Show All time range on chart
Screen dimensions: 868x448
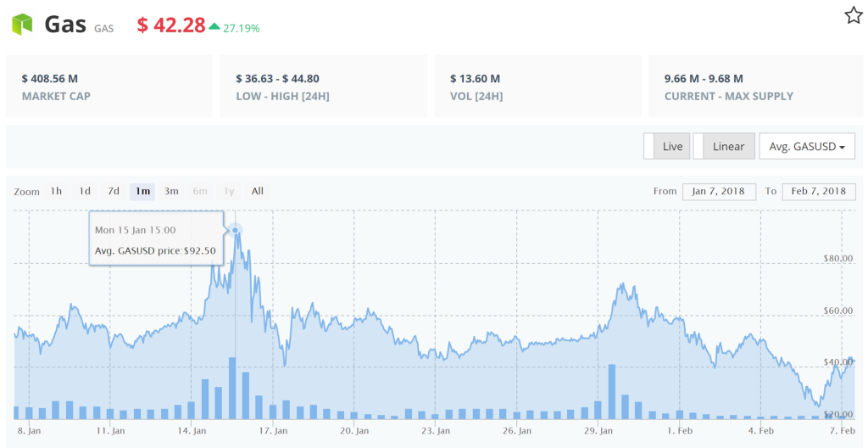coord(258,191)
